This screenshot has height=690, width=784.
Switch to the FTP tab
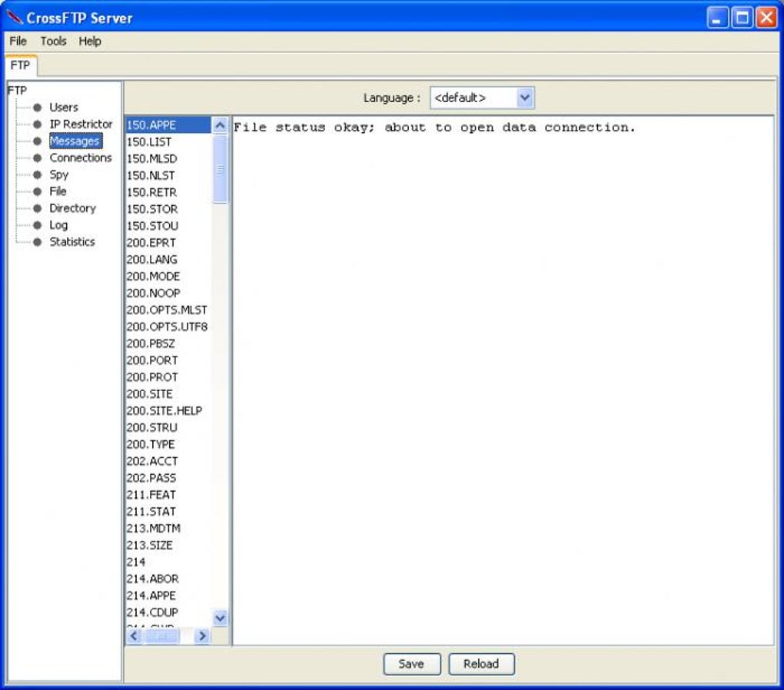pos(21,66)
